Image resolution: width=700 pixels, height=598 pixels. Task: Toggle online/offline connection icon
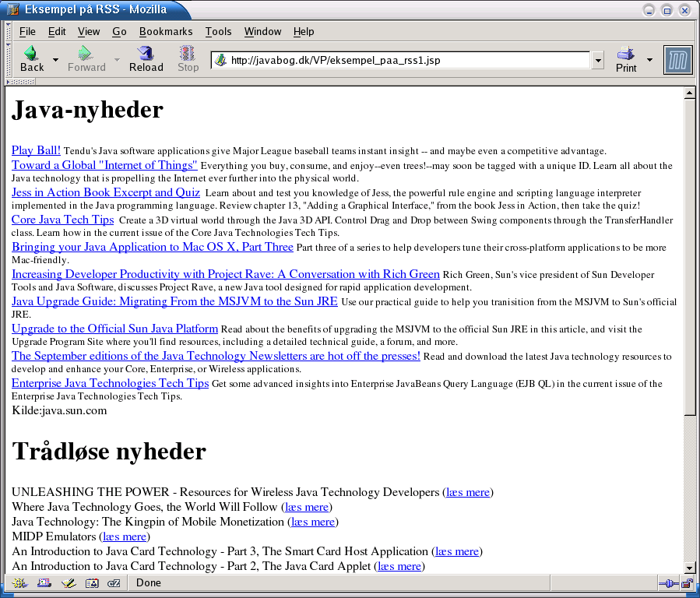[667, 583]
